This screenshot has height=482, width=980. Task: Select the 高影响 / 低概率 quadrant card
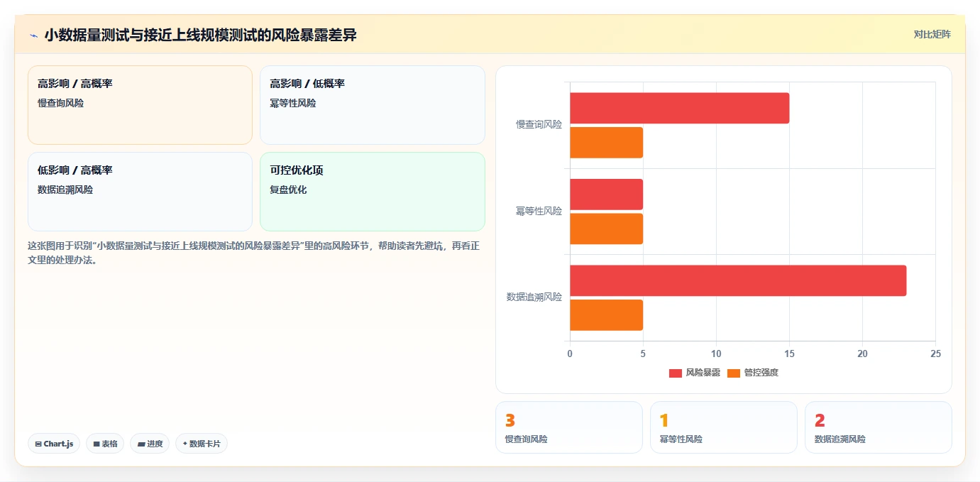click(x=373, y=105)
